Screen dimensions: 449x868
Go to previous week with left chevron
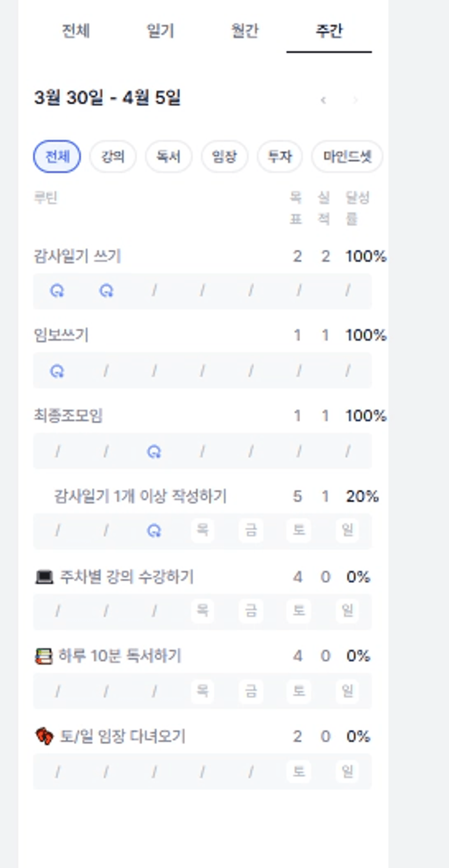324,100
